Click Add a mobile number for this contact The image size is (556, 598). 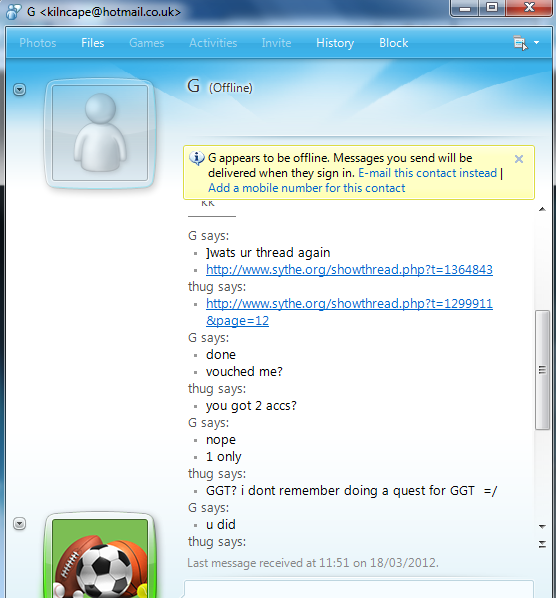[307, 188]
